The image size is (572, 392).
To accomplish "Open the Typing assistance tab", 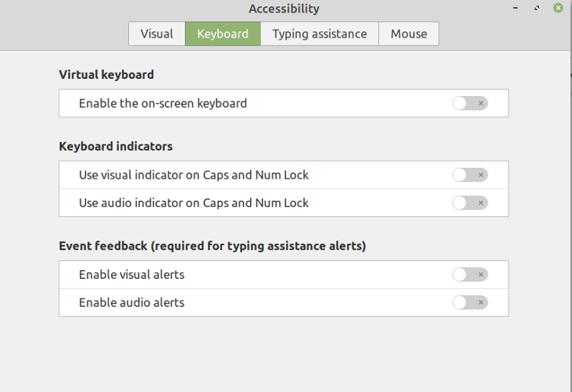I will pos(320,34).
